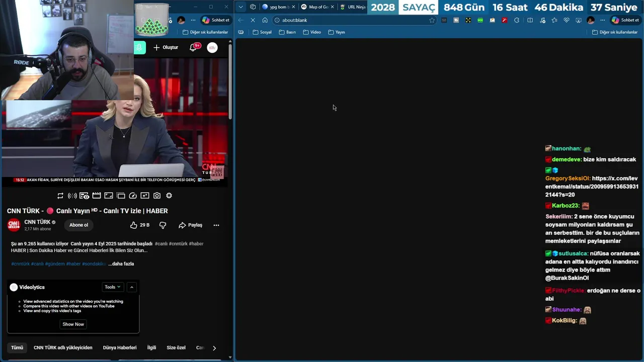644x362 pixels.
Task: Subscribe with the Abone ol button
Action: tap(78, 225)
